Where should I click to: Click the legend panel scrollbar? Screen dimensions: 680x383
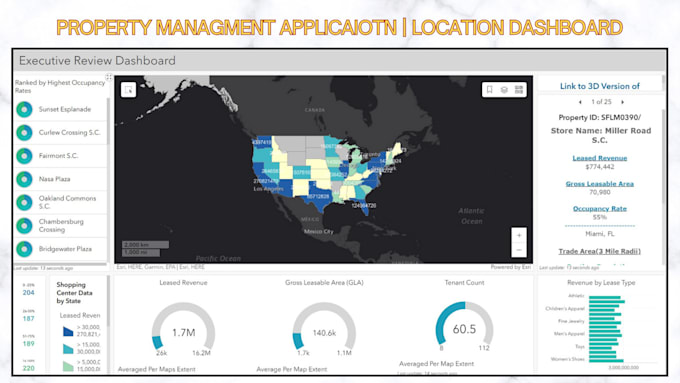point(108,301)
